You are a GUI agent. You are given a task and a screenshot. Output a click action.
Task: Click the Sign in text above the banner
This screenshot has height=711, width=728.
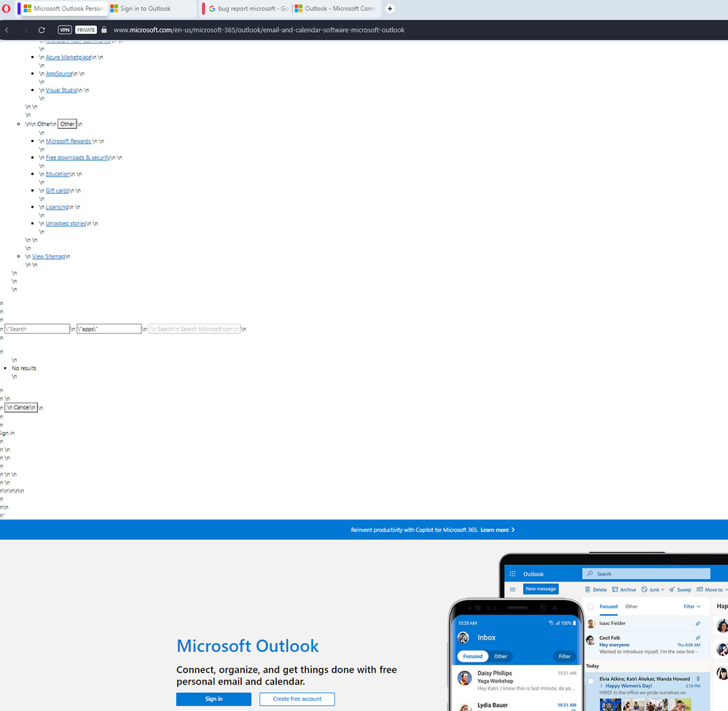coord(7,433)
